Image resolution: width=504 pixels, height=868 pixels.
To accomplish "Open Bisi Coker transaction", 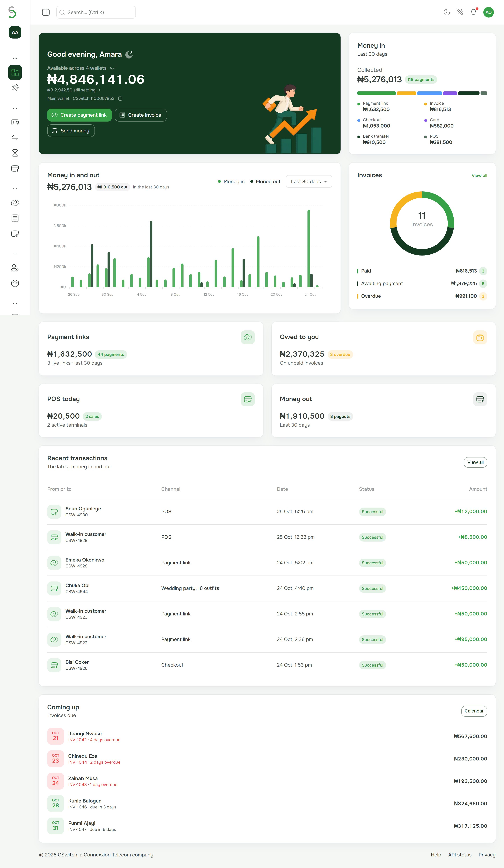I will coord(267,665).
